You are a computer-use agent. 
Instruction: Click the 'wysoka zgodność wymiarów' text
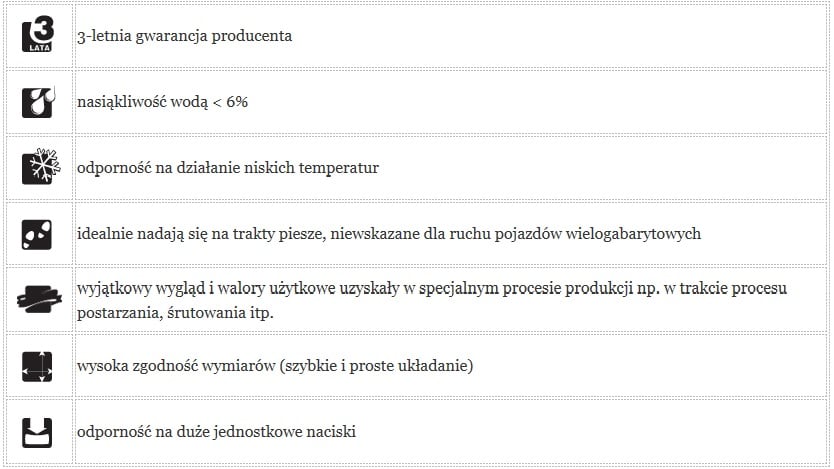(x=176, y=366)
